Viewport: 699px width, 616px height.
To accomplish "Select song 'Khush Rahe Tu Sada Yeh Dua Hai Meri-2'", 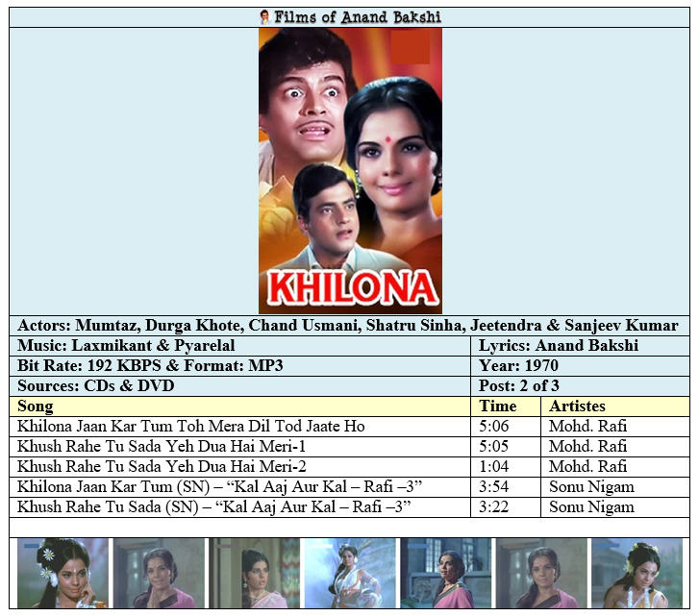I will click(239, 466).
